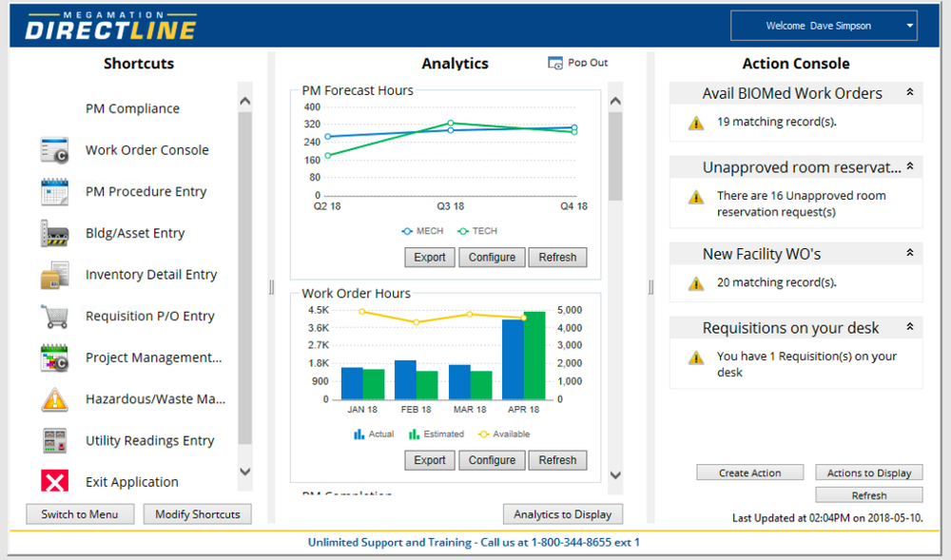The width and height of the screenshot is (951, 560).
Task: Click the Pop Out link text
Action: (x=588, y=63)
